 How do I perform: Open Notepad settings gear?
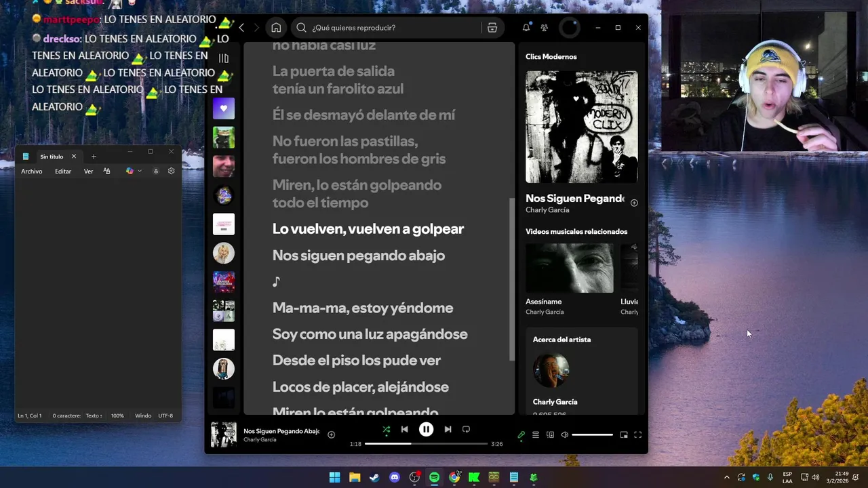click(171, 171)
